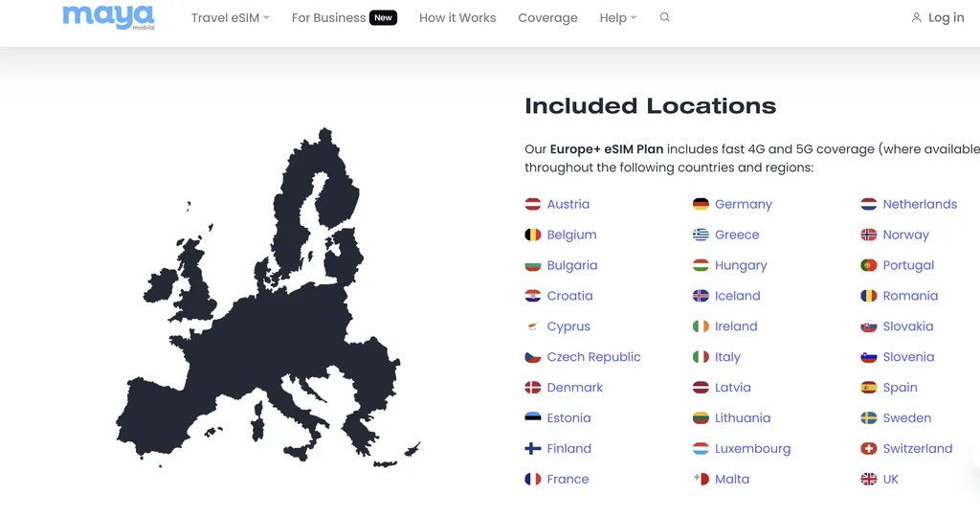Screen dimensions: 980x516
Task: Open the For Business menu item
Action: (x=328, y=18)
